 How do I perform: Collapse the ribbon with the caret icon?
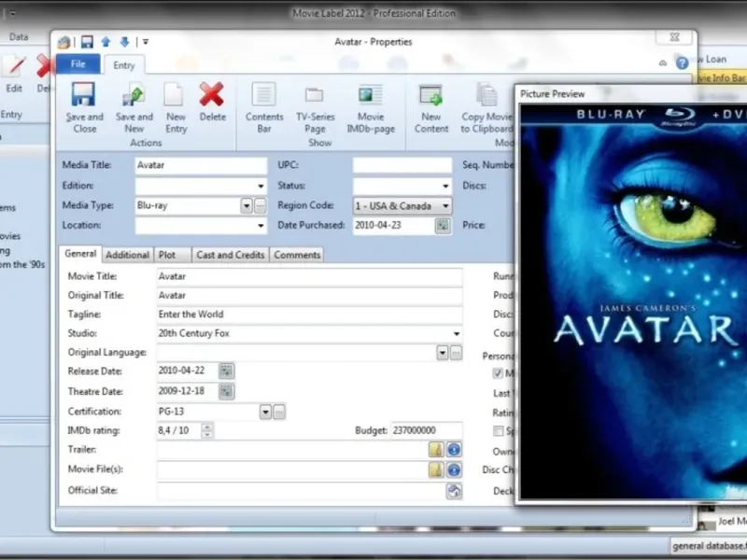663,63
